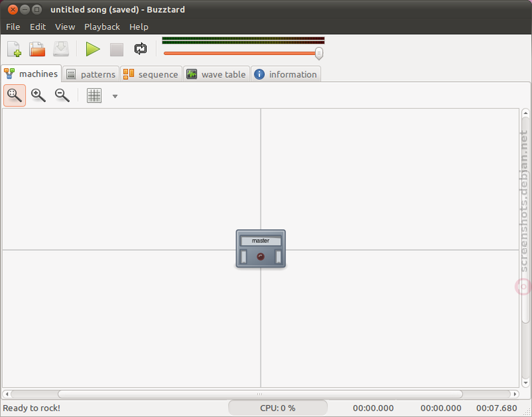Click the down arrow of vertical scrollbar

pyautogui.click(x=526, y=383)
